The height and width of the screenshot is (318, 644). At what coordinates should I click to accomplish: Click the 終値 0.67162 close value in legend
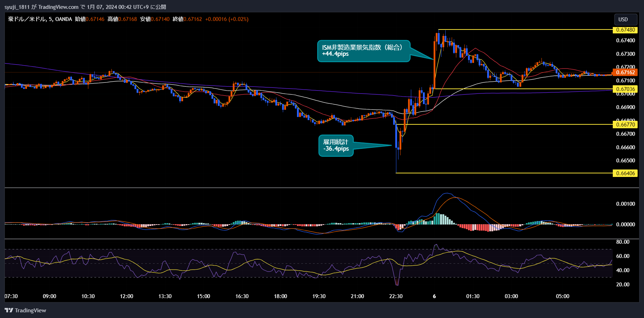(x=193, y=19)
